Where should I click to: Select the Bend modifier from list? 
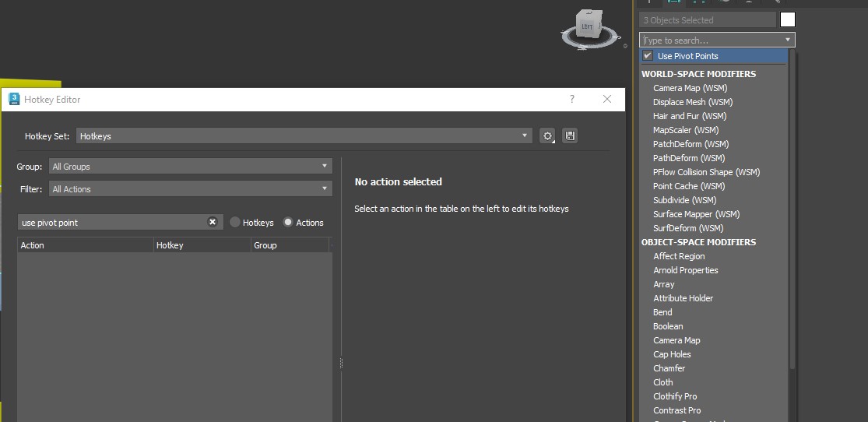[662, 312]
